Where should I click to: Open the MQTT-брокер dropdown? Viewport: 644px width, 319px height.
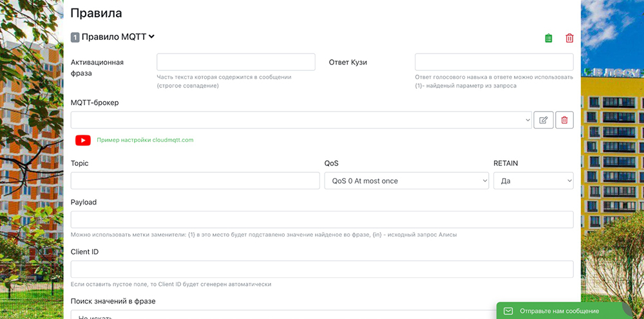click(301, 120)
